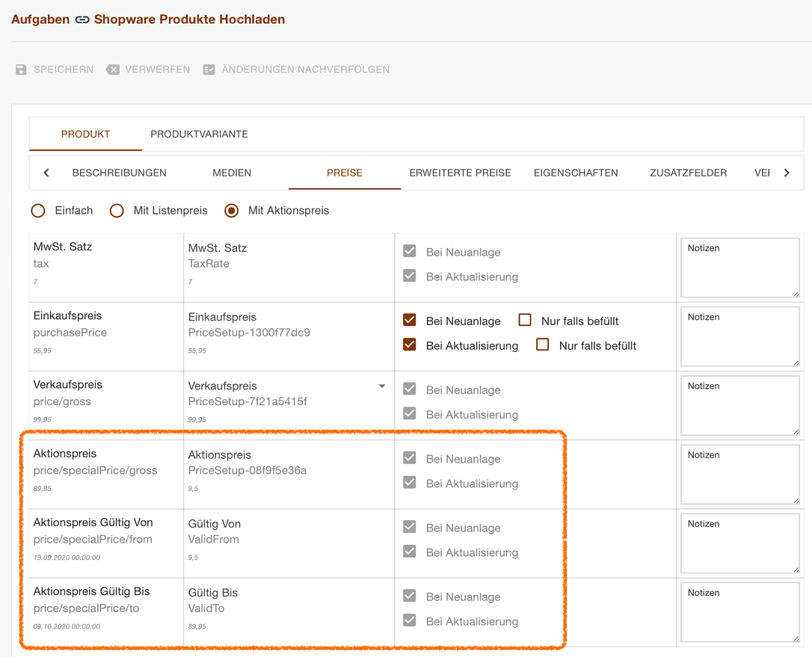Click the Notizen field for Gültig Bis row
Screen dimensions: 812x657
[740, 612]
